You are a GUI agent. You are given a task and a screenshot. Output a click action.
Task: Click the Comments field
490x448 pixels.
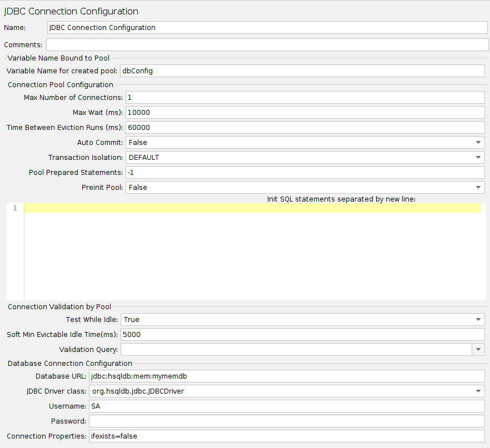click(267, 44)
